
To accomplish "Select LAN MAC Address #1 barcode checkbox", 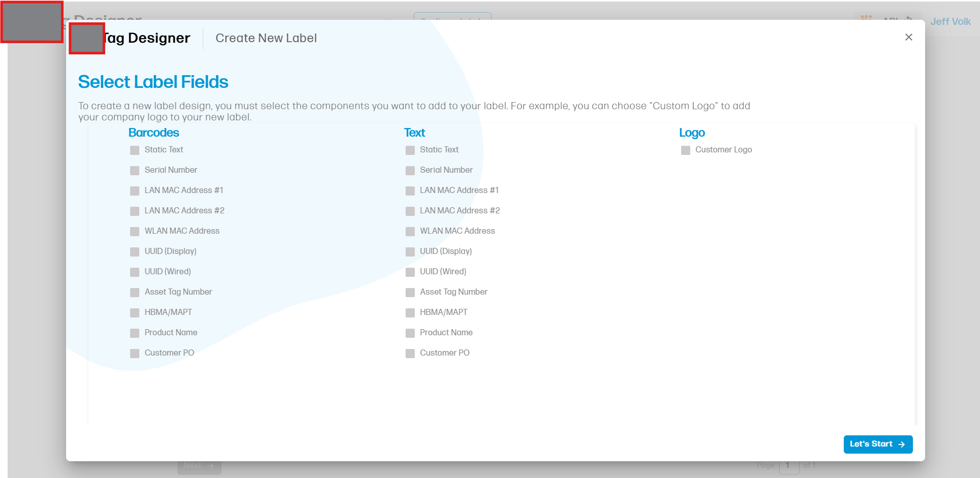I will pyautogui.click(x=135, y=191).
